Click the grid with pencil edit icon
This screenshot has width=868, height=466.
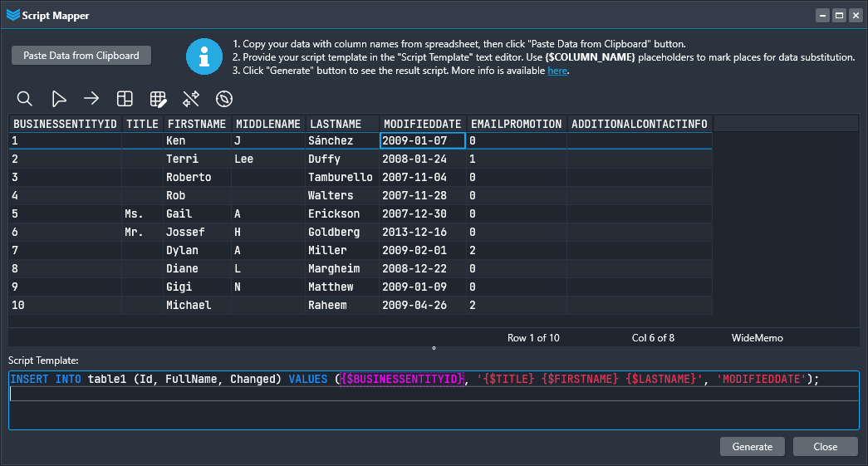[158, 99]
